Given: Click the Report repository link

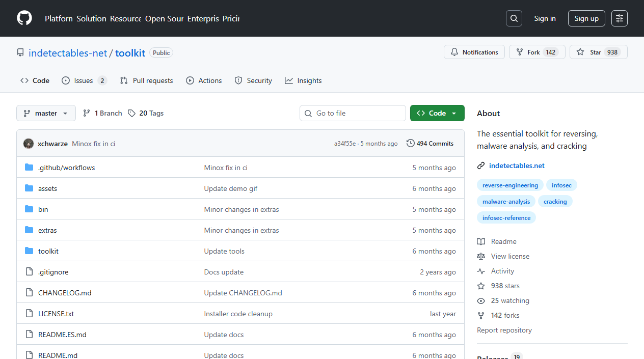Looking at the screenshot, I should pos(504,330).
